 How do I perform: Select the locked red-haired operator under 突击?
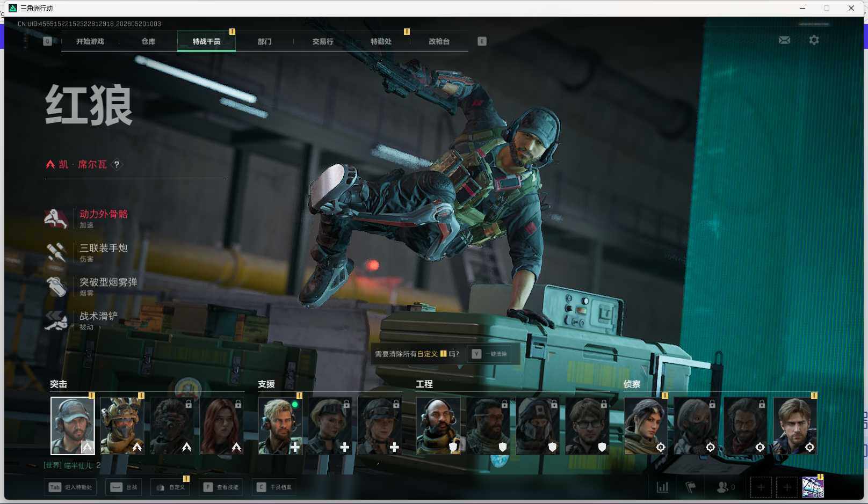221,426
